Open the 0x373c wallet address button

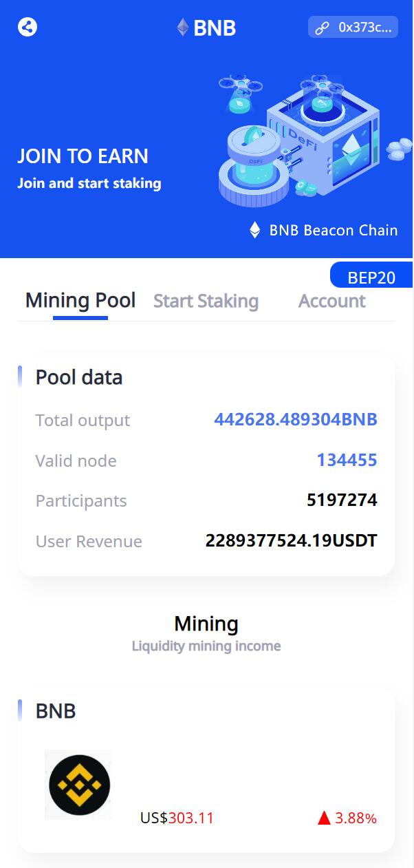[x=353, y=28]
